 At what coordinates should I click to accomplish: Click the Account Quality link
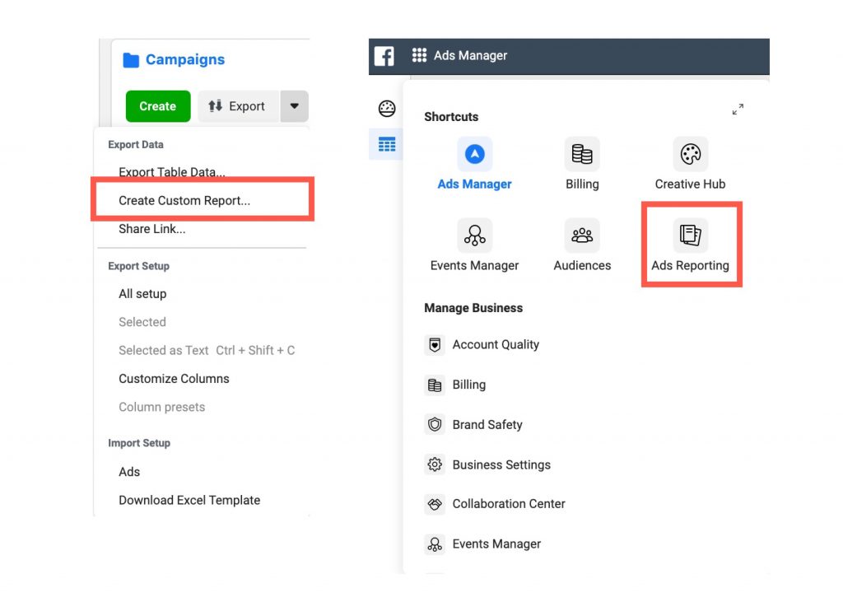click(496, 345)
